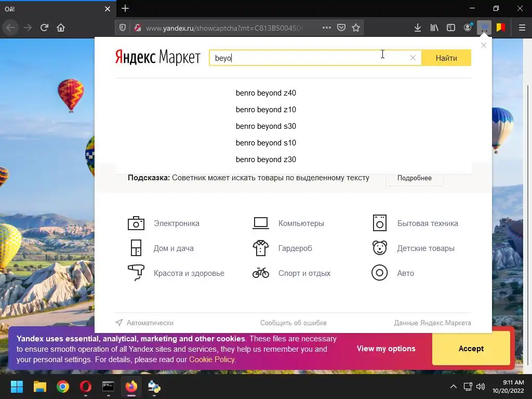Open the Компьютеры category link

[301, 223]
